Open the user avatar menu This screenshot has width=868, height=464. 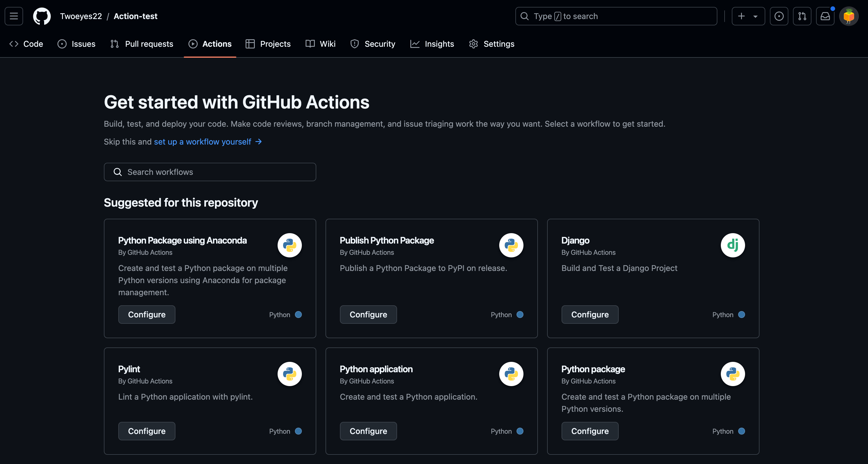tap(848, 16)
